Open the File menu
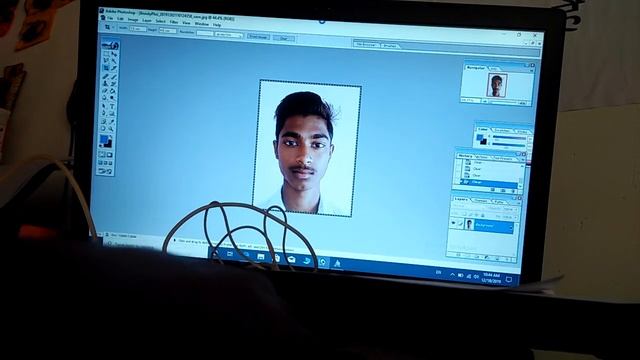This screenshot has height=360, width=640. [110, 18]
